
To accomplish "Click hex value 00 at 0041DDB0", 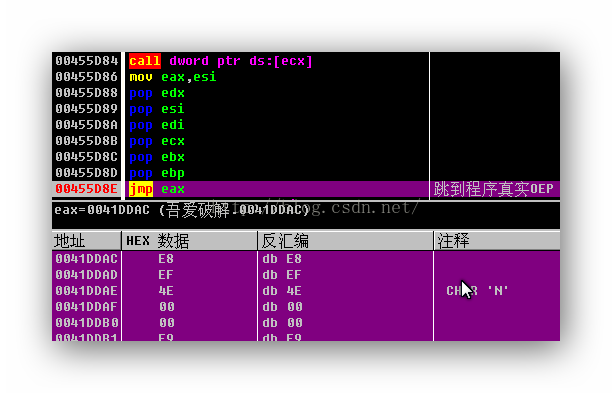I will [167, 323].
